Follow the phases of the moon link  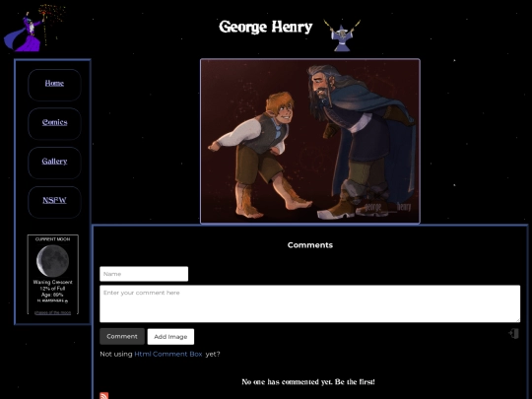[x=52, y=312]
